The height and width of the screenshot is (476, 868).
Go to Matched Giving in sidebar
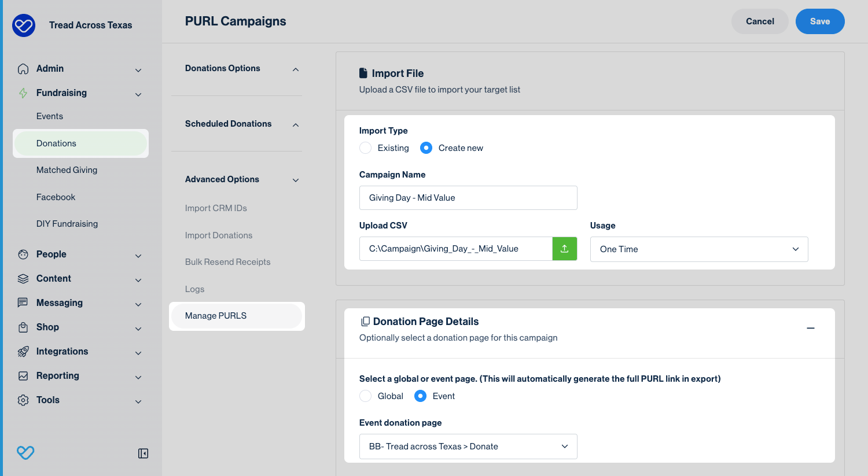pyautogui.click(x=67, y=170)
